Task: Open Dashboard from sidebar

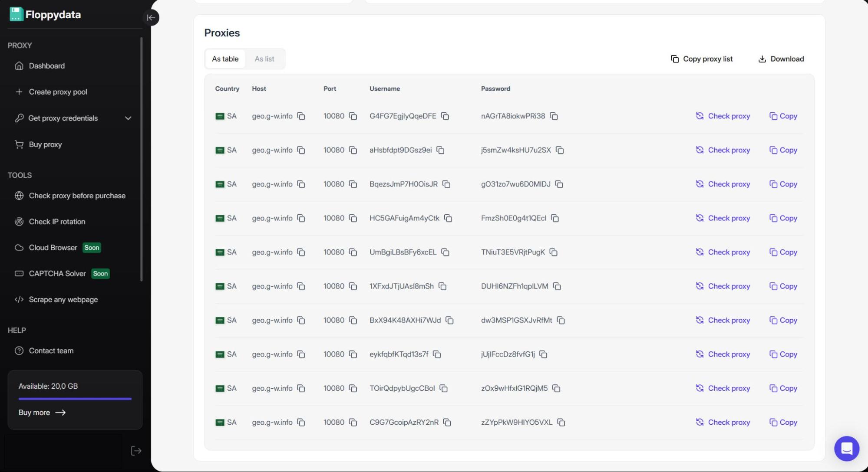Action: click(x=46, y=66)
